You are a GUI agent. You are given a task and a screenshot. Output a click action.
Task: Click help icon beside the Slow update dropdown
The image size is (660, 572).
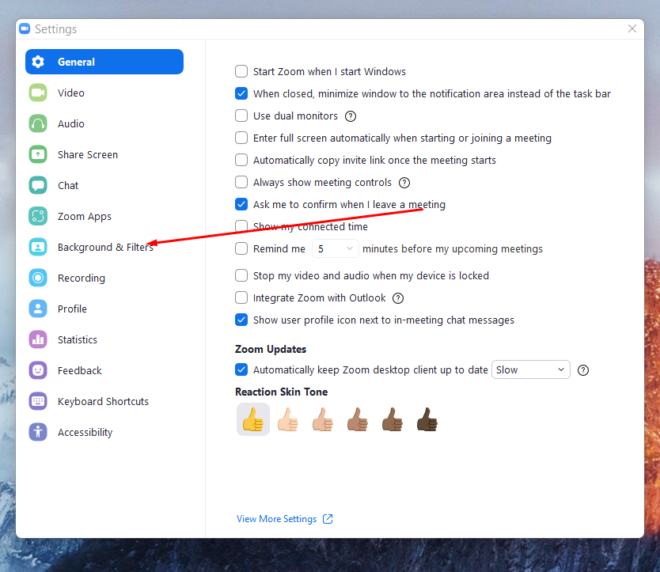(583, 370)
